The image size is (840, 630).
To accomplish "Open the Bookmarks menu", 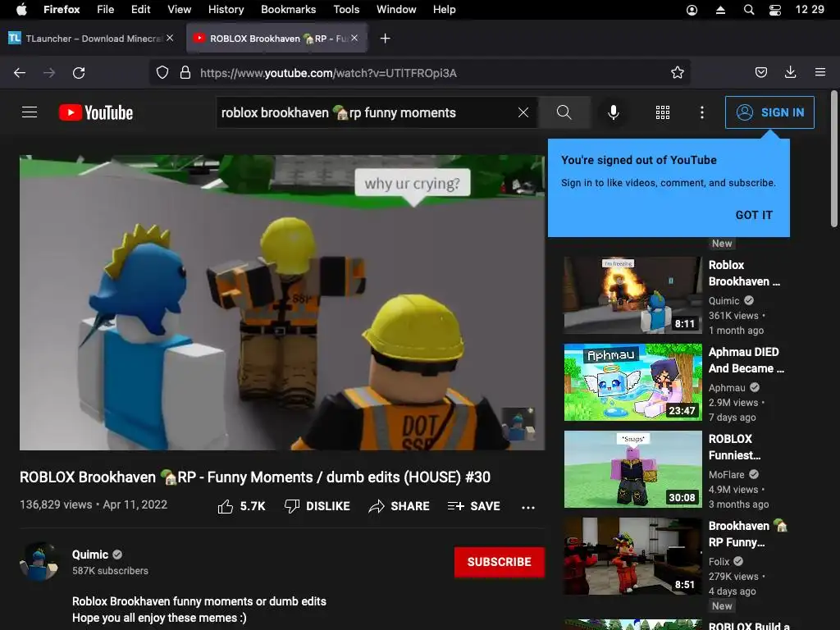I will pos(288,9).
